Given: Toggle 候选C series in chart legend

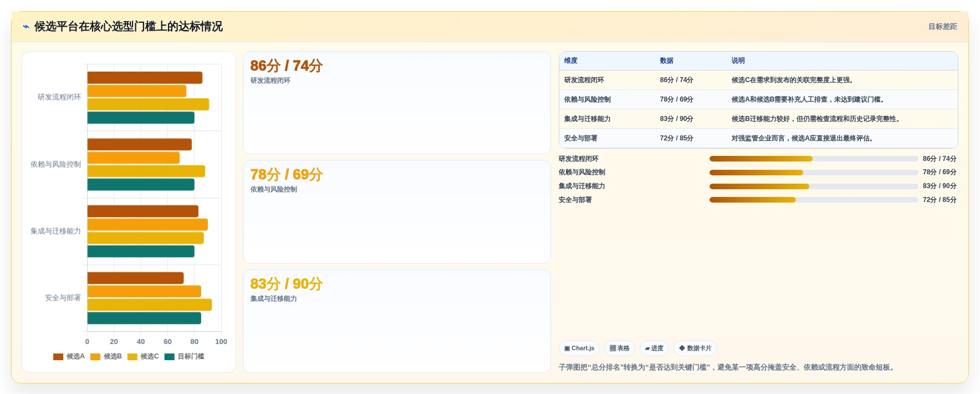Looking at the screenshot, I should pos(143,356).
